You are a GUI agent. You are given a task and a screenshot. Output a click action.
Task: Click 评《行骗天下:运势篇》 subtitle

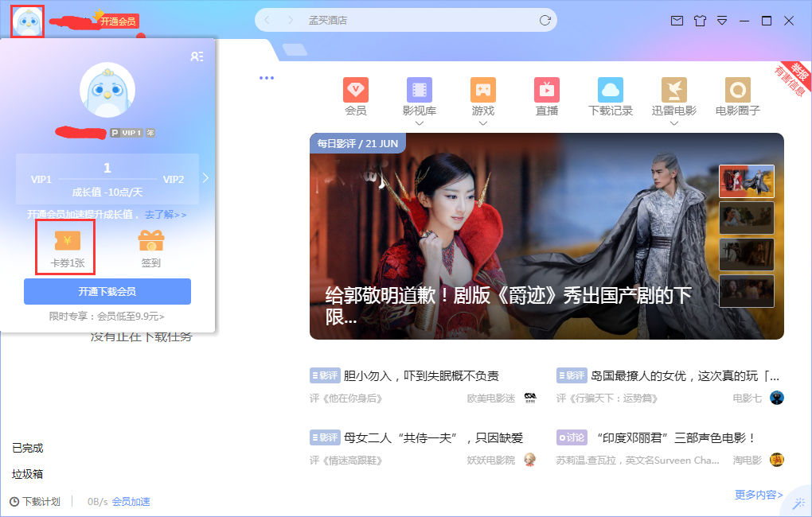coord(607,398)
